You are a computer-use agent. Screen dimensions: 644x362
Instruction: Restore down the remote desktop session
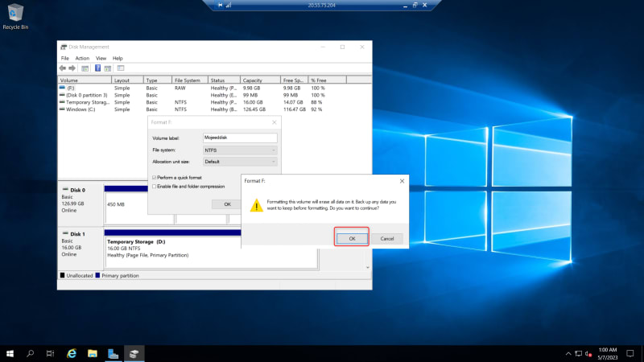point(415,5)
